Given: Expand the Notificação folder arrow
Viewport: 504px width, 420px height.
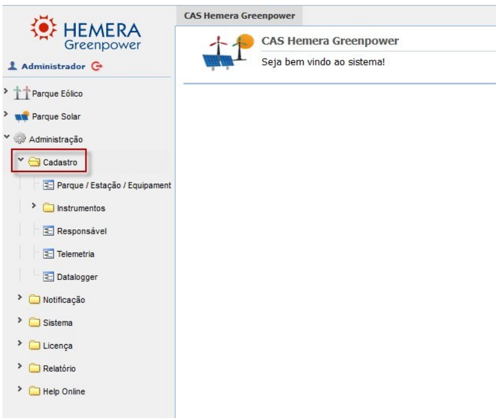Looking at the screenshot, I should pos(21,299).
